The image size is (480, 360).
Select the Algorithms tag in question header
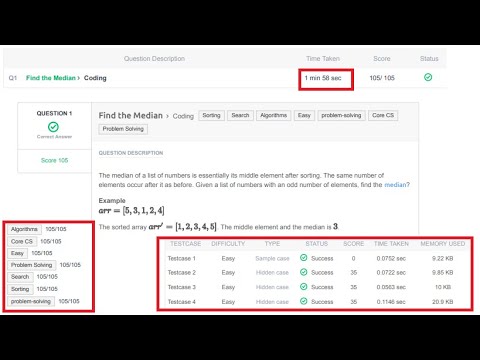click(x=273, y=115)
